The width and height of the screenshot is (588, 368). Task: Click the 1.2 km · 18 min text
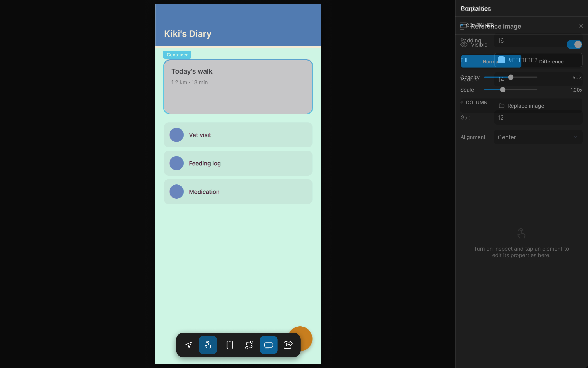[x=190, y=82]
